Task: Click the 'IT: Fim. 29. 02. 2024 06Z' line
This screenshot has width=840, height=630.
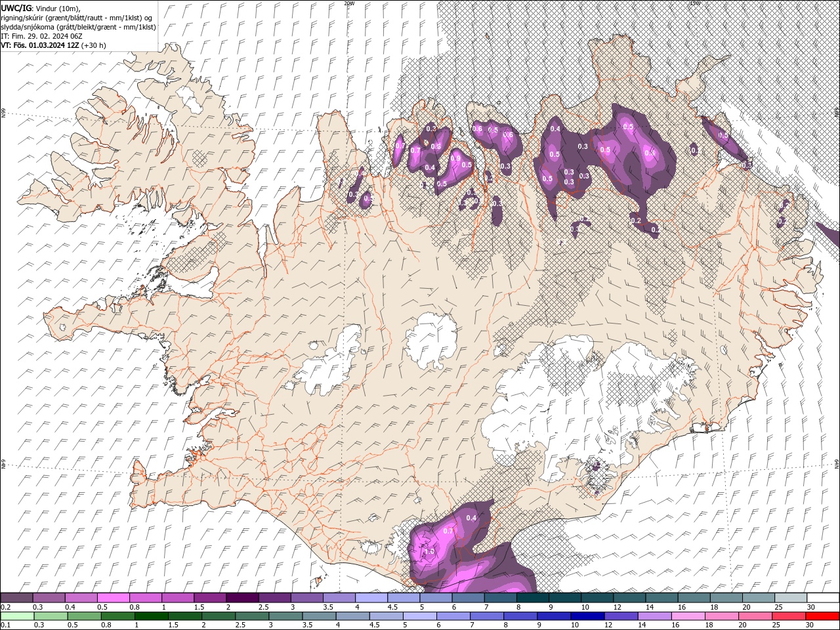Action: click(x=41, y=36)
